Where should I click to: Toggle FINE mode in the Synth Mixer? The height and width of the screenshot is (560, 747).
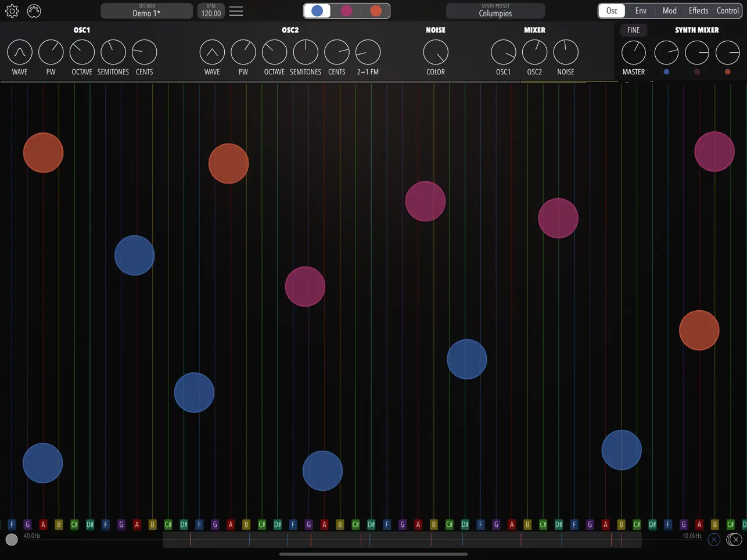[633, 30]
